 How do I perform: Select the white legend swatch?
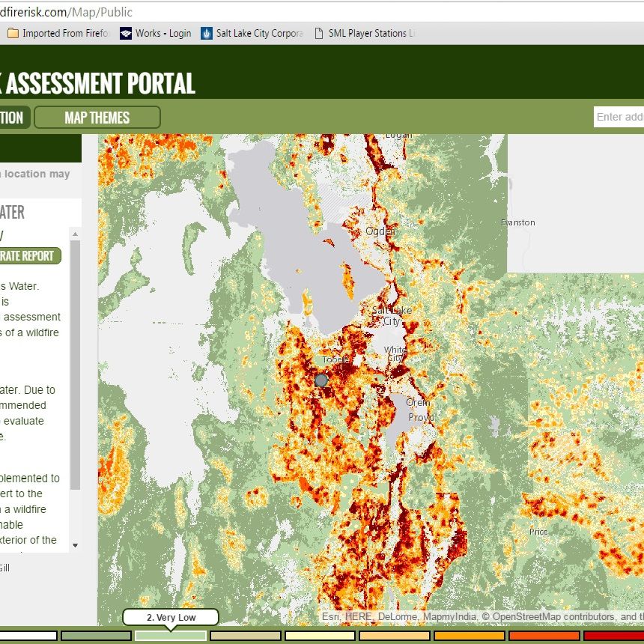coord(28,636)
